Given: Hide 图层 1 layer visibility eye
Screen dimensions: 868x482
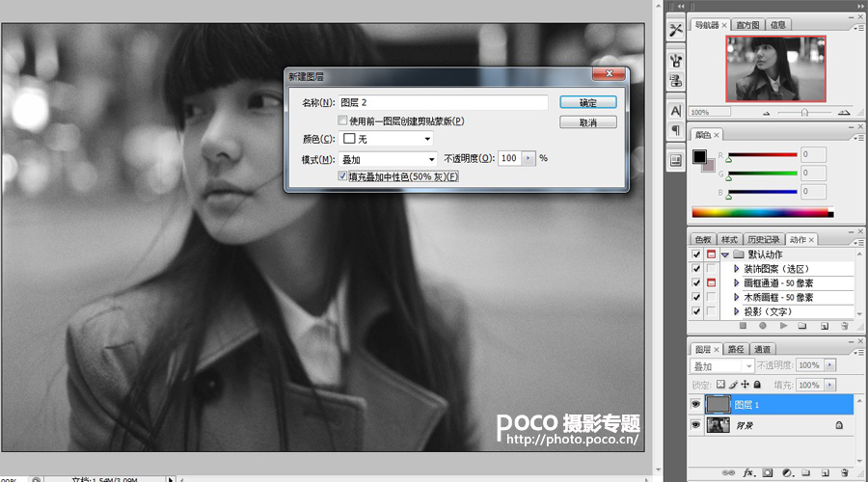Looking at the screenshot, I should 695,405.
